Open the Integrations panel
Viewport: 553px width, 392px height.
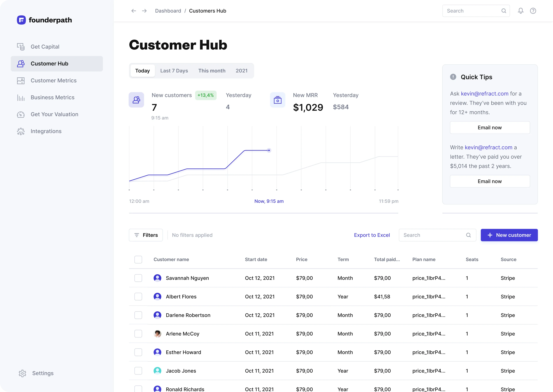click(46, 131)
